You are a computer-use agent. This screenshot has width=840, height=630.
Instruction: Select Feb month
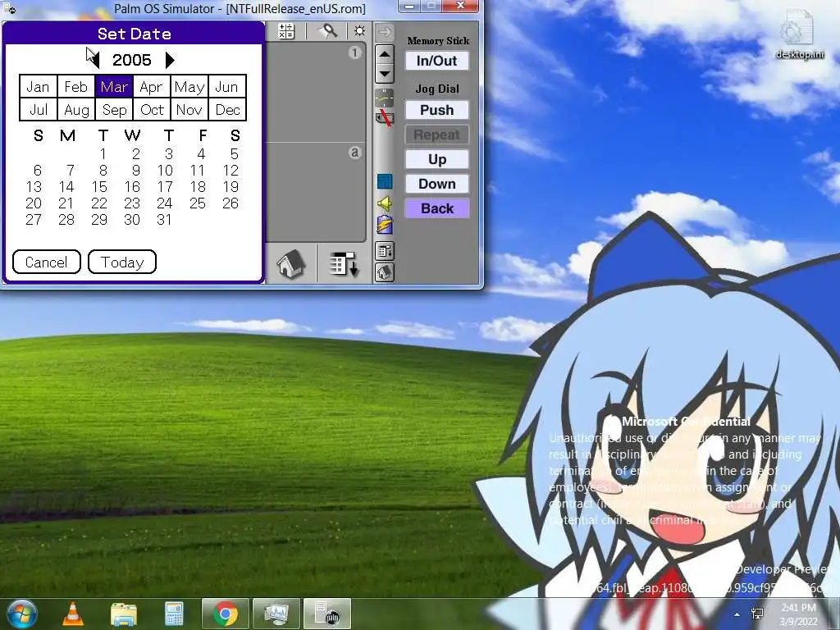point(76,86)
